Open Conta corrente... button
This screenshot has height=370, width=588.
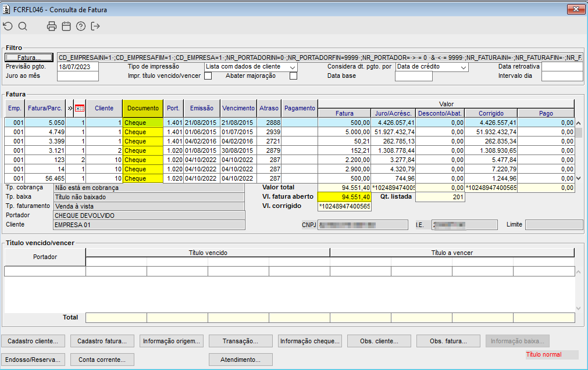coord(102,360)
